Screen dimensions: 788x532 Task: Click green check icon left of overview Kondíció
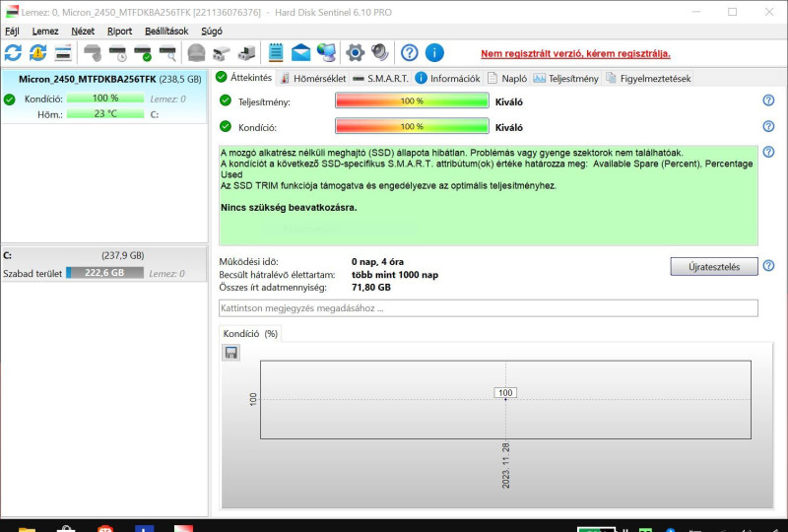pos(226,126)
